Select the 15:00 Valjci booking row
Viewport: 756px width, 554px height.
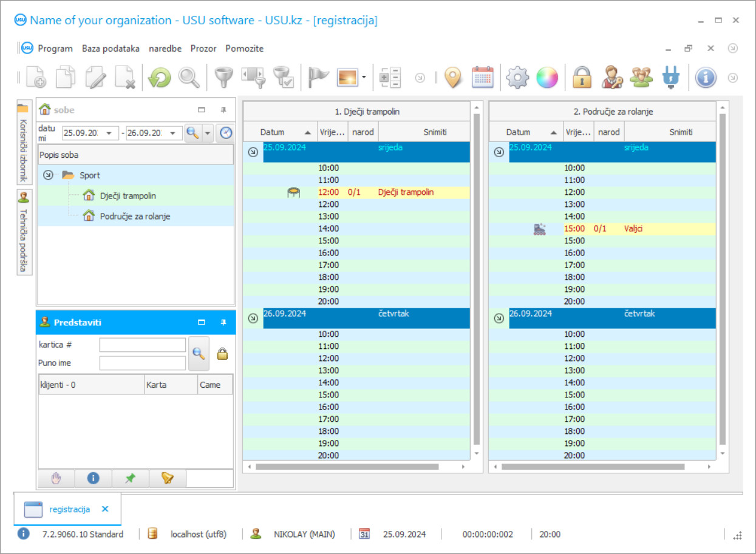602,229
